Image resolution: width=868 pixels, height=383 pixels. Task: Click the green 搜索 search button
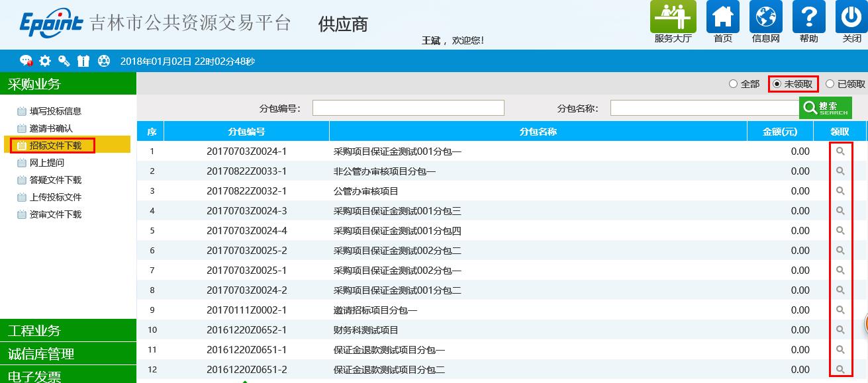coord(825,108)
